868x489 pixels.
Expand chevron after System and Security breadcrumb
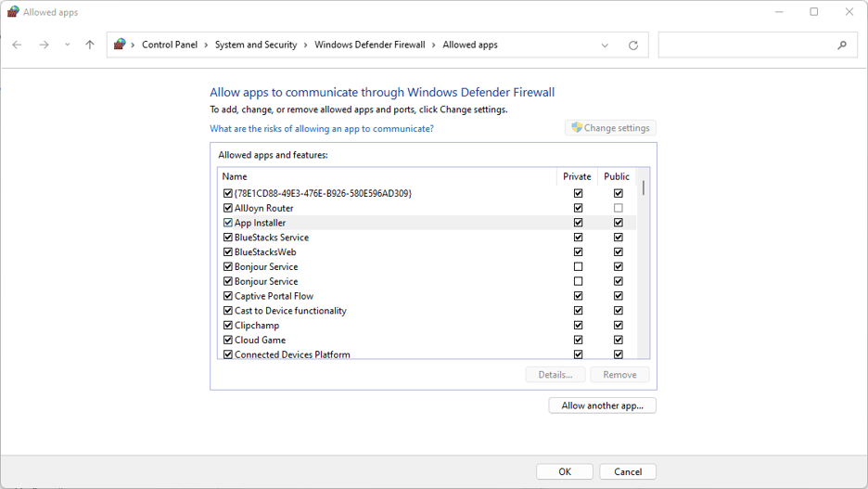pos(306,45)
